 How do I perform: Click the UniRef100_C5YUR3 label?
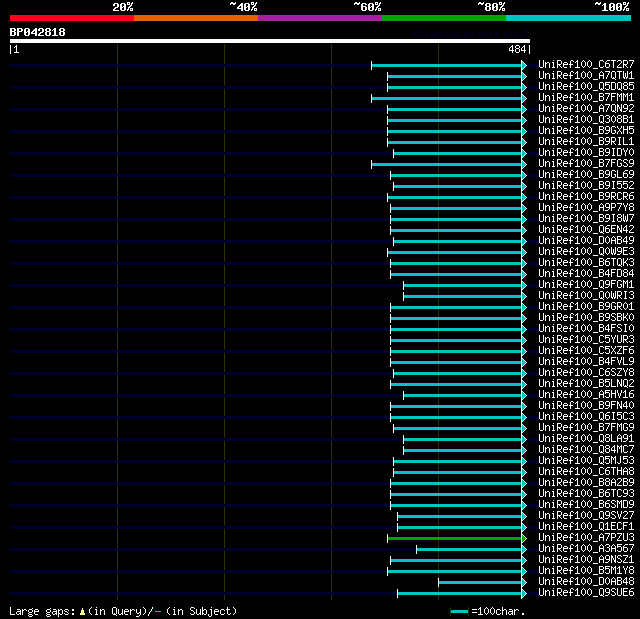pyautogui.click(x=586, y=340)
